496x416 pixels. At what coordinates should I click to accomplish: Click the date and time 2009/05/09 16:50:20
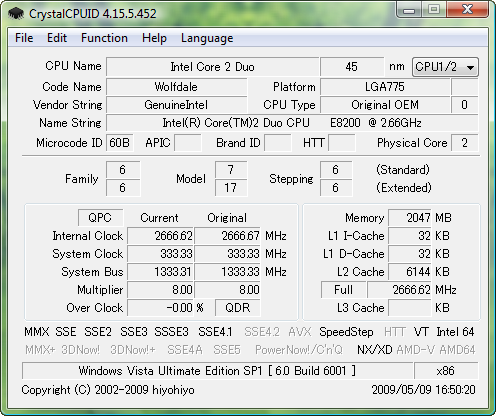click(x=423, y=390)
